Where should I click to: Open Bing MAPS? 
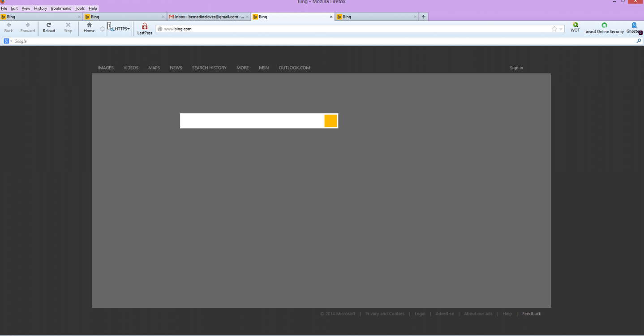[154, 68]
